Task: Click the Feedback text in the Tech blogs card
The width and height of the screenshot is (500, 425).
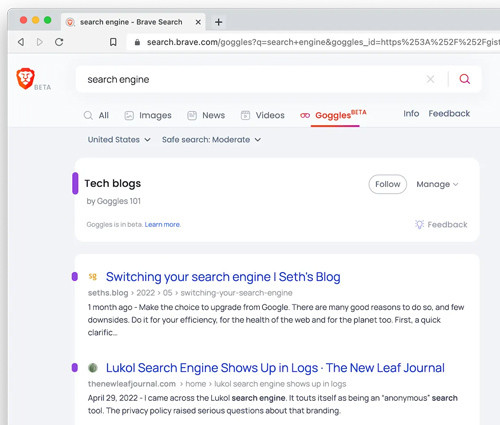Action: tap(447, 225)
